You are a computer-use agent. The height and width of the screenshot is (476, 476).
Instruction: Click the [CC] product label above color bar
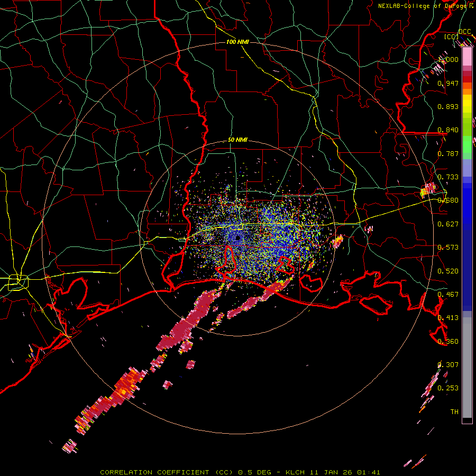[452, 36]
